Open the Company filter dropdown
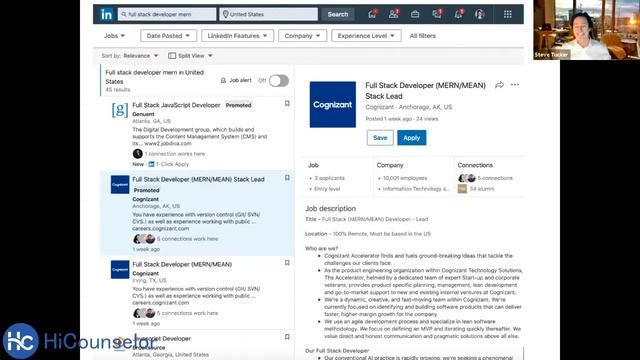The width and height of the screenshot is (640, 360). point(302,36)
